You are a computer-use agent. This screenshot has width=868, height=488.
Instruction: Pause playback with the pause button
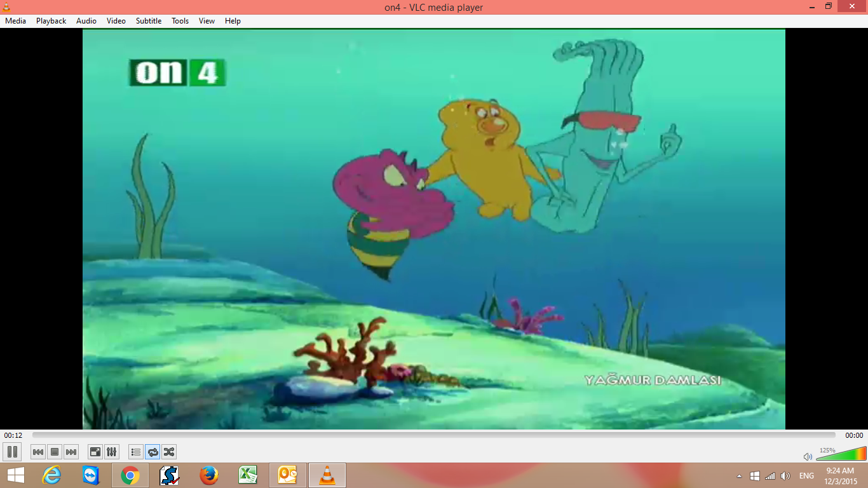coord(12,452)
